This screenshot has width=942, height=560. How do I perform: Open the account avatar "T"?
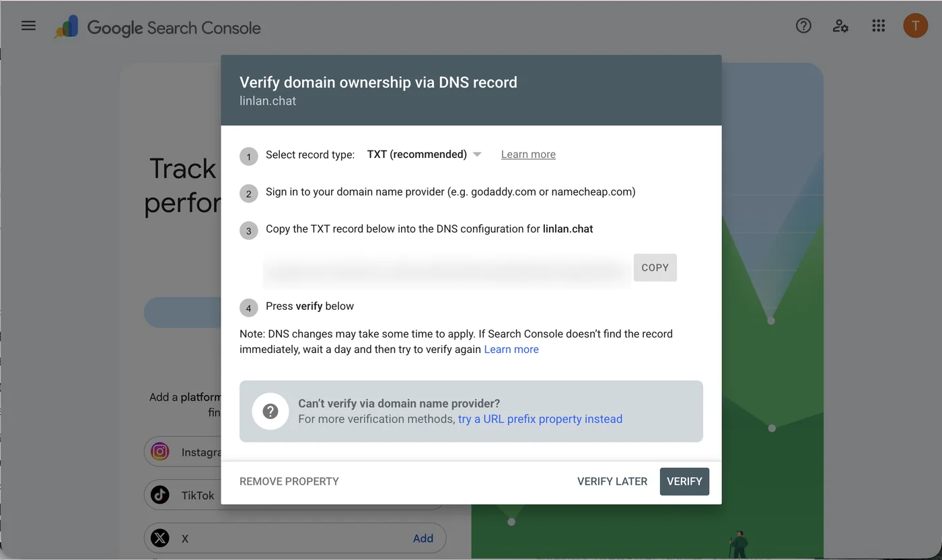(x=915, y=26)
